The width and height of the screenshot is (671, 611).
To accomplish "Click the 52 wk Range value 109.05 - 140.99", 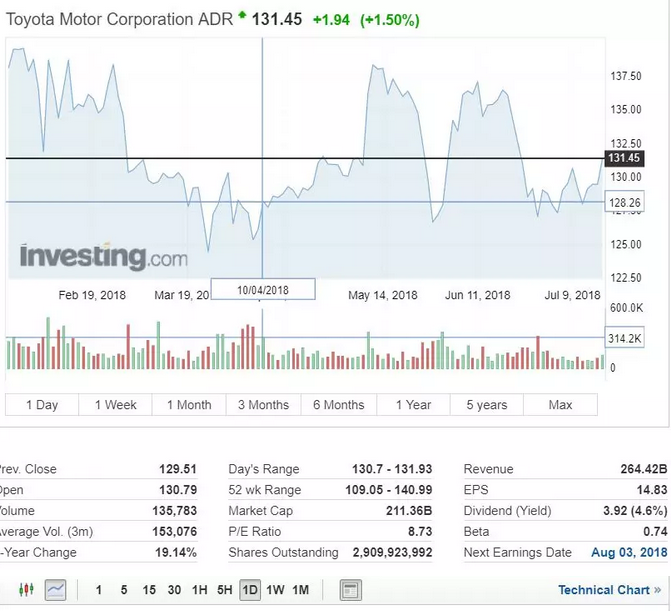I will pyautogui.click(x=389, y=490).
